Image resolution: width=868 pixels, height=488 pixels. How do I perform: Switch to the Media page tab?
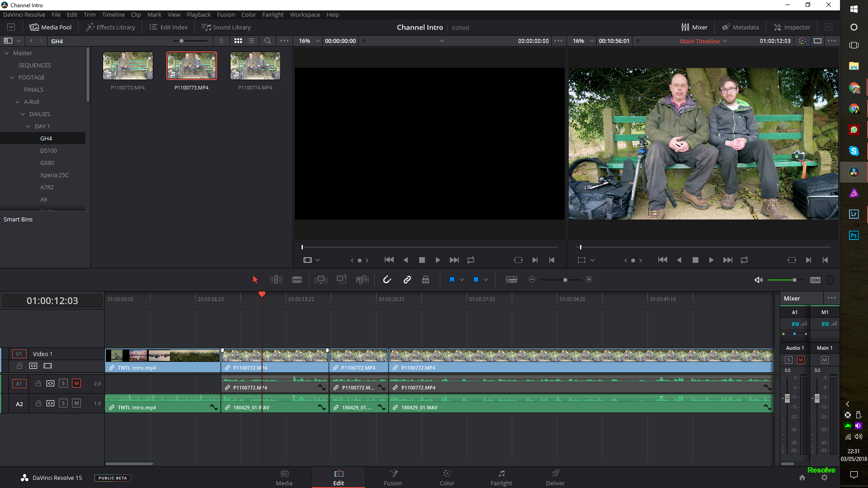[x=284, y=478]
